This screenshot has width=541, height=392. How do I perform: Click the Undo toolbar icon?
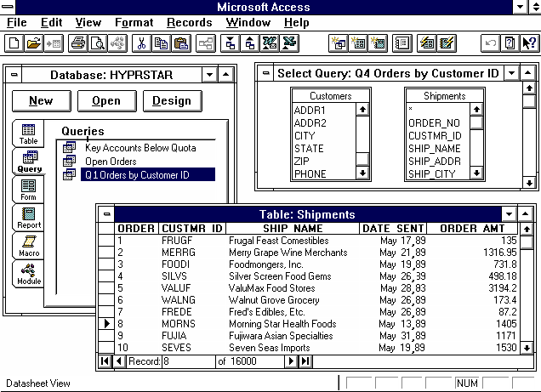coord(490,43)
